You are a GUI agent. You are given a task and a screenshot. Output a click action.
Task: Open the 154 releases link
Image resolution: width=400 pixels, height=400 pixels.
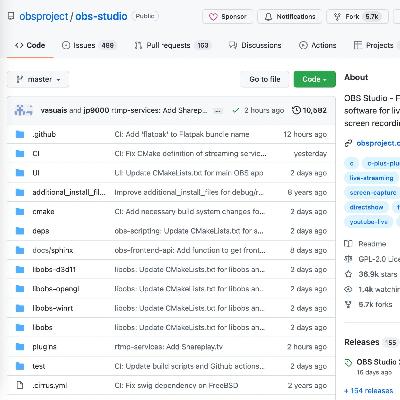[x=369, y=390]
